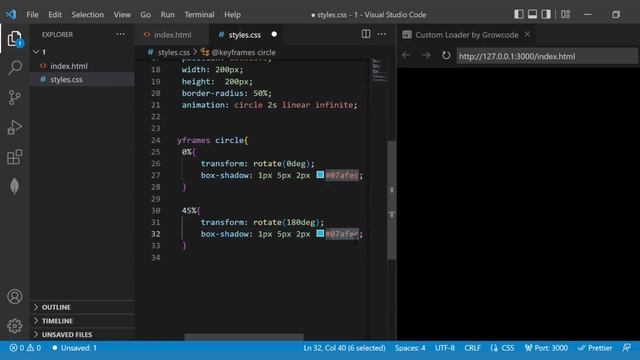Toggle the primary side bar layout icon
Viewport: 640px width, 360px height.
tap(518, 14)
